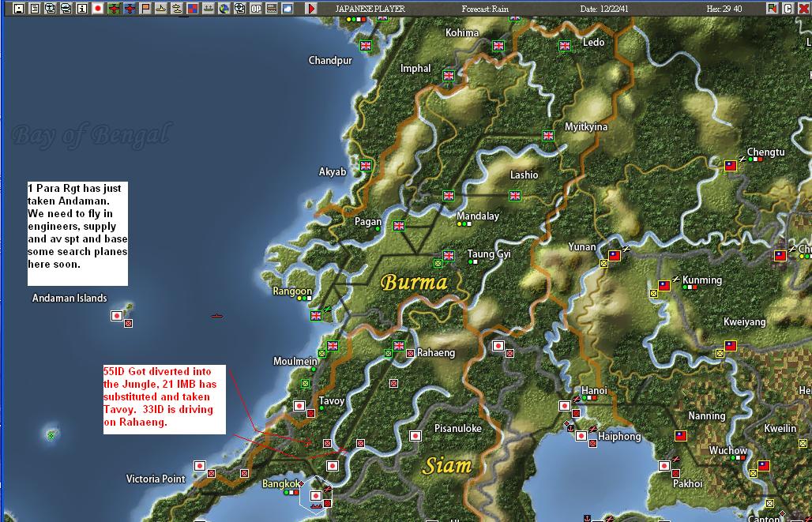Click the striped keyboard-like toolbar icon
This screenshot has height=522, width=812.
pos(272,8)
